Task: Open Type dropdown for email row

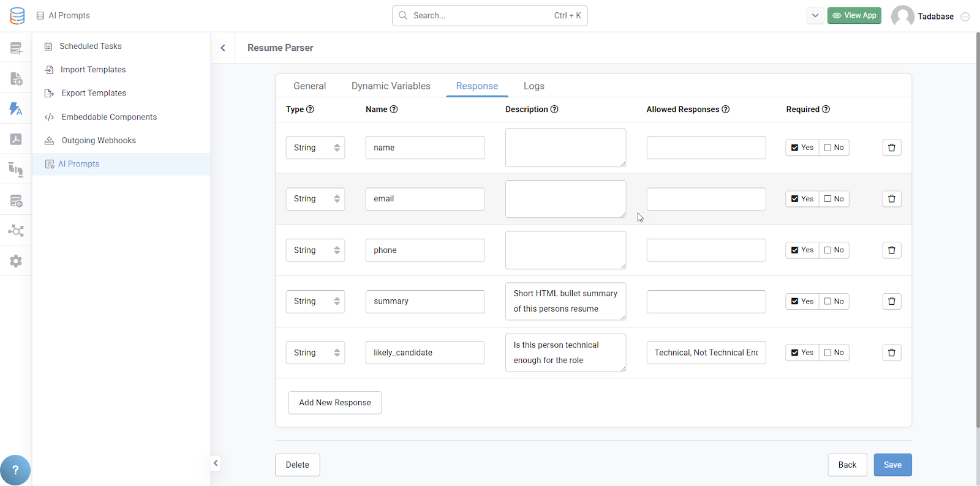Action: click(315, 199)
